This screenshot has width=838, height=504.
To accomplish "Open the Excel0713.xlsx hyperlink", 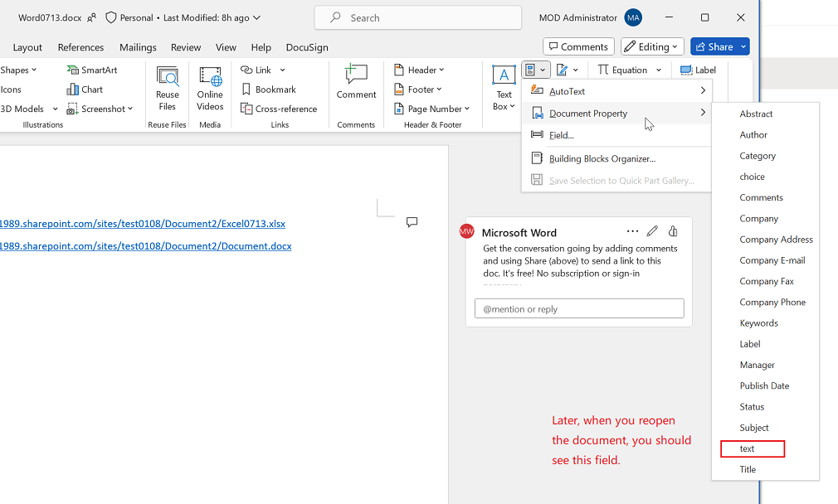I will (142, 224).
